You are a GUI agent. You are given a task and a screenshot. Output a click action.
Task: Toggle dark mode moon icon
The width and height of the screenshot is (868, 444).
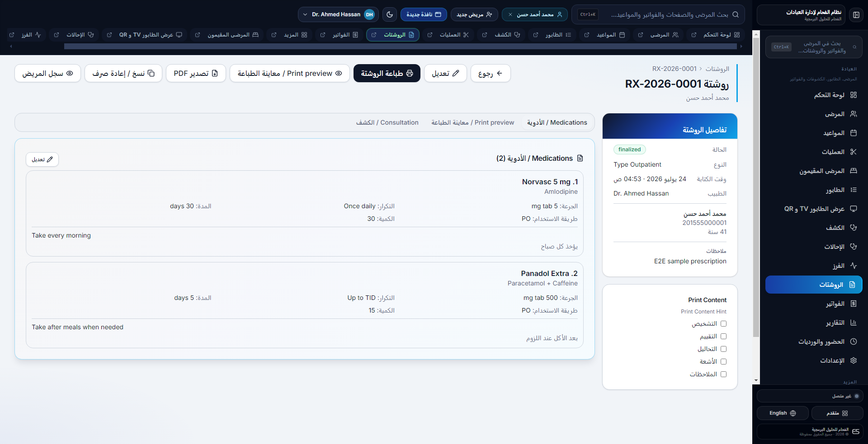pos(390,14)
